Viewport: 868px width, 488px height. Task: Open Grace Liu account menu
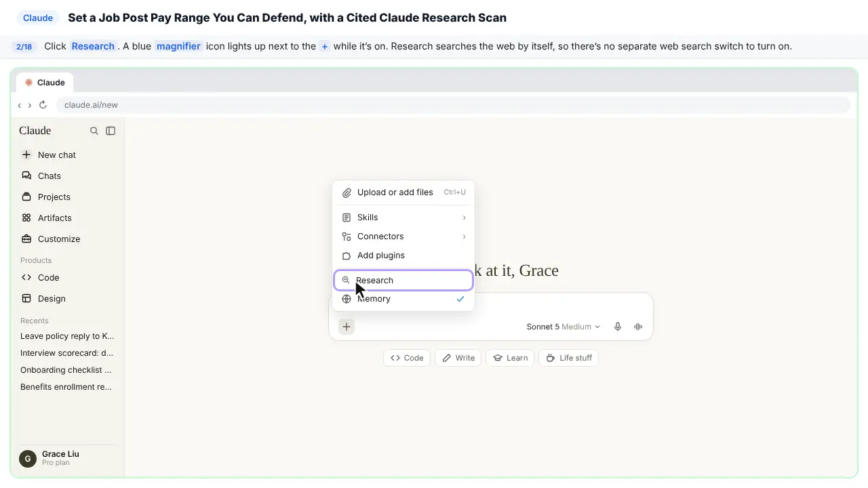(67, 458)
